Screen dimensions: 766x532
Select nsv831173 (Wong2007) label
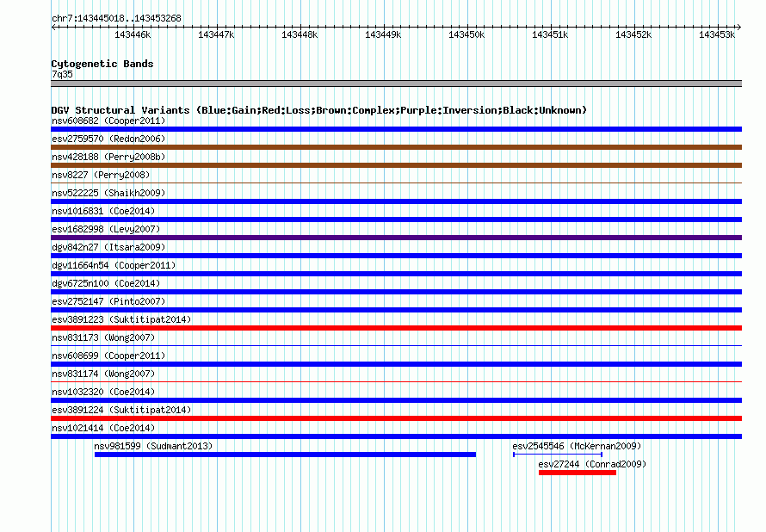[x=103, y=337]
